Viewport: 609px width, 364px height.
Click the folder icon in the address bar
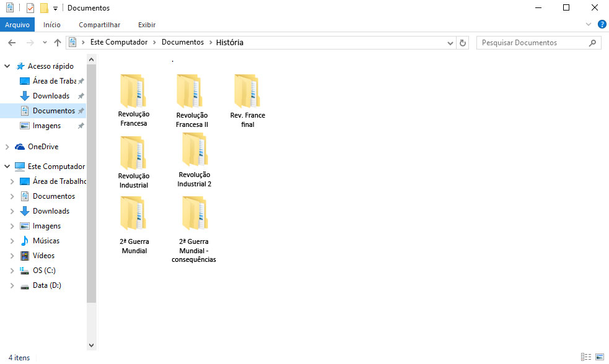coord(72,42)
